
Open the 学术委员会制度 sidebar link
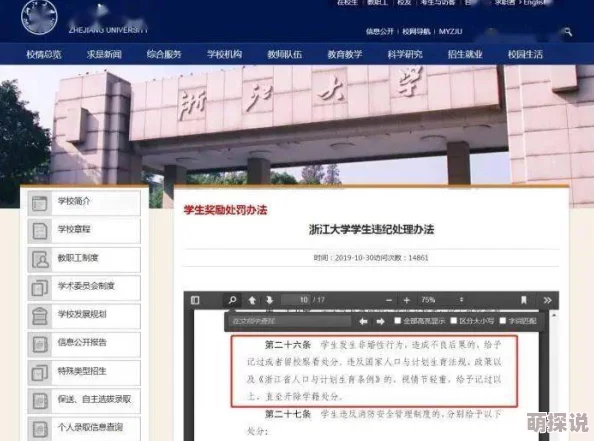86,286
